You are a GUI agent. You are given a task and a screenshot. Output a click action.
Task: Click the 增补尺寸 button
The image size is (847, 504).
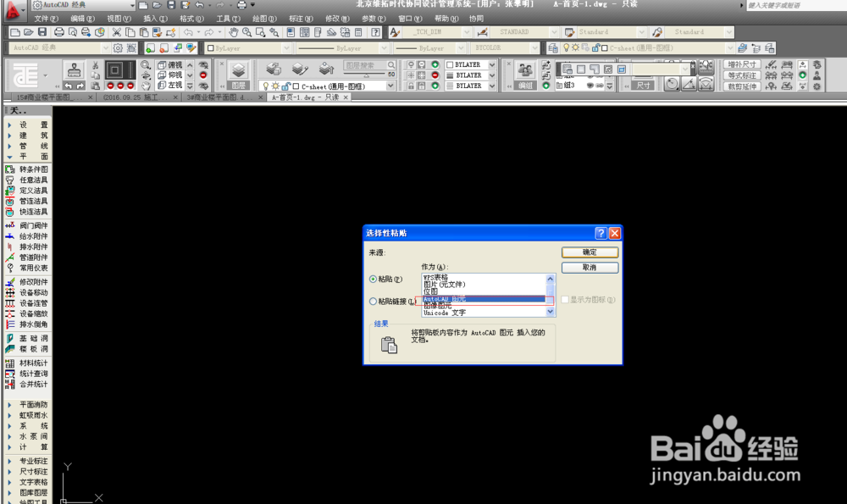742,65
